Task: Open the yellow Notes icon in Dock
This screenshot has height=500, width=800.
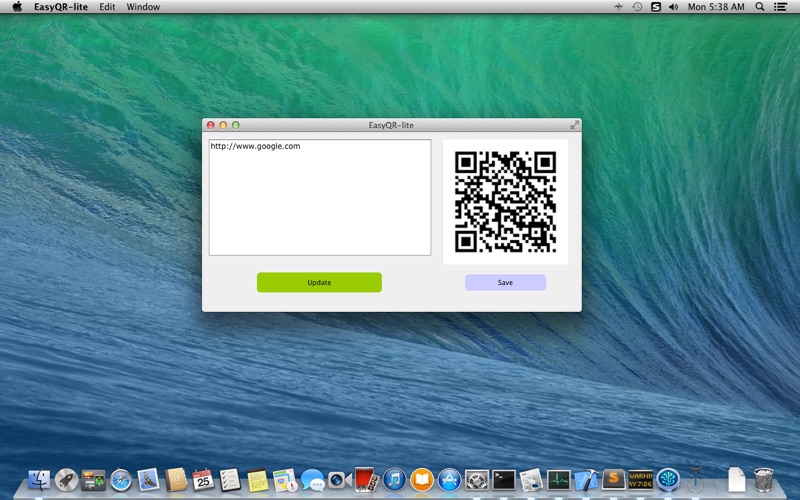Action: 258,480
